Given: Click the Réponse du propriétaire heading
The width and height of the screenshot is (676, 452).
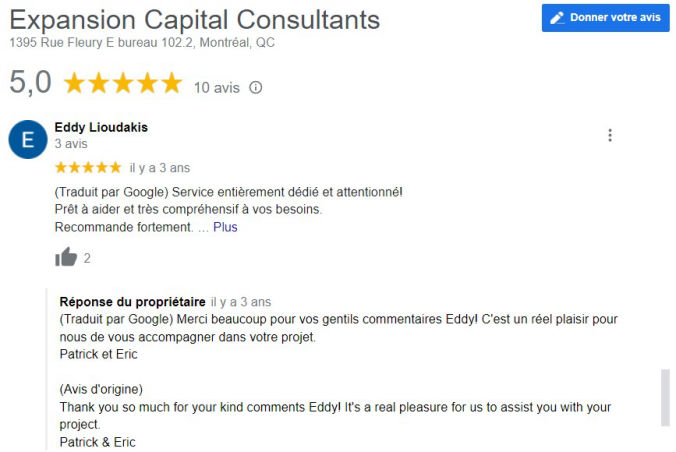Looking at the screenshot, I should pyautogui.click(x=133, y=302).
